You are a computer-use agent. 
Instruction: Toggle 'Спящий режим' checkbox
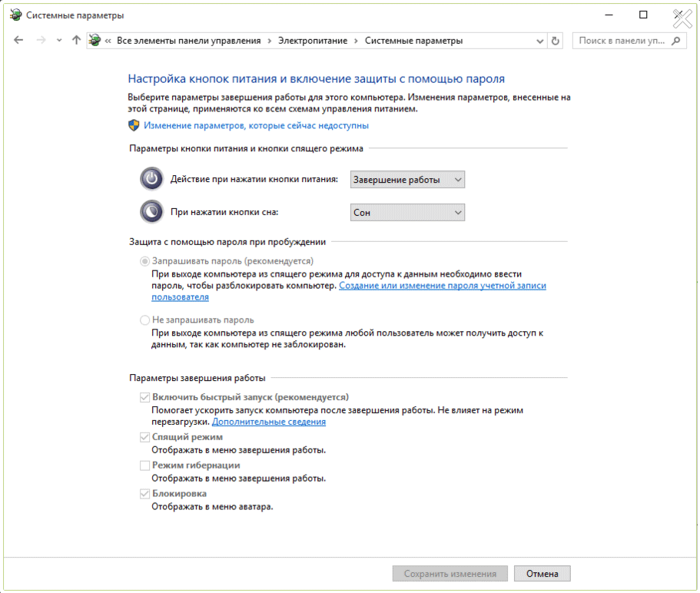point(144,437)
